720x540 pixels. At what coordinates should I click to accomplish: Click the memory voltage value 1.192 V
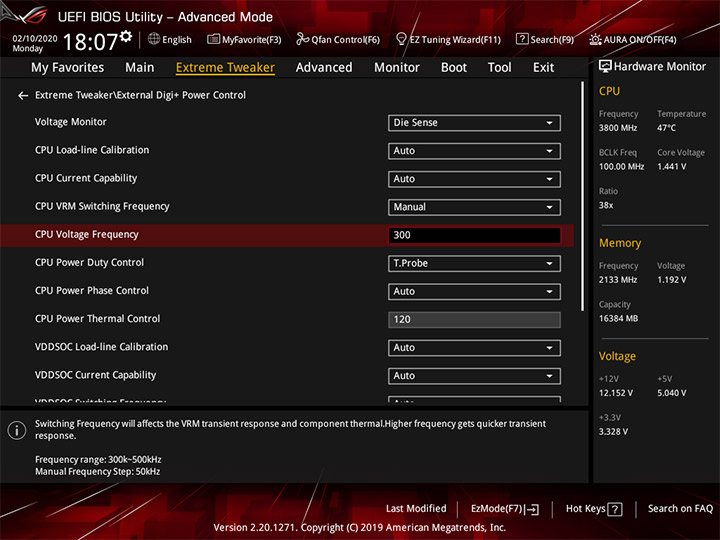[672, 280]
